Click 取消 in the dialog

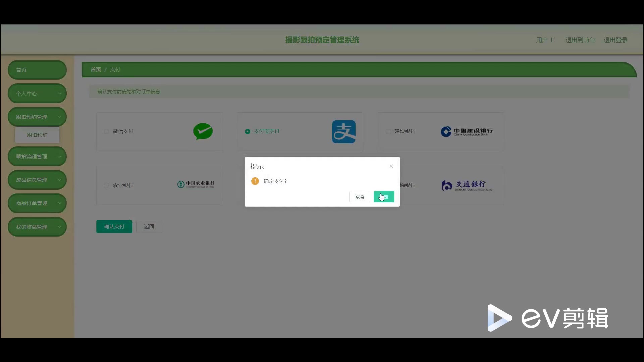[x=359, y=197]
